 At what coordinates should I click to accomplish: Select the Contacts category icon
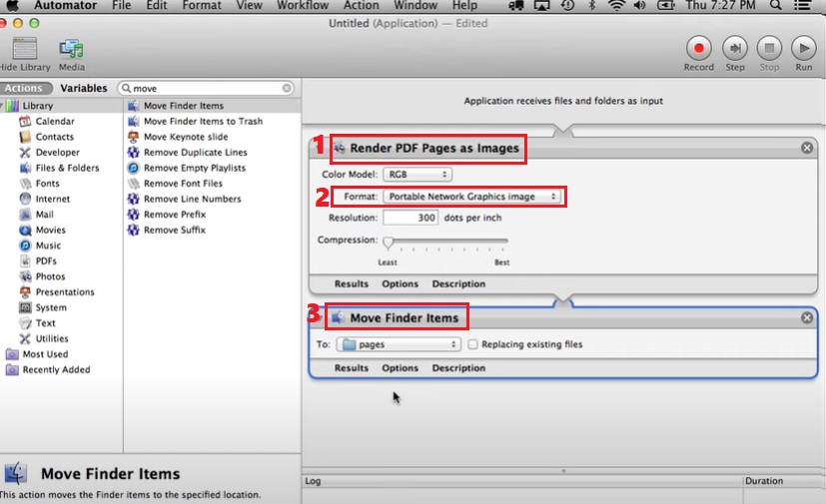pyautogui.click(x=25, y=137)
